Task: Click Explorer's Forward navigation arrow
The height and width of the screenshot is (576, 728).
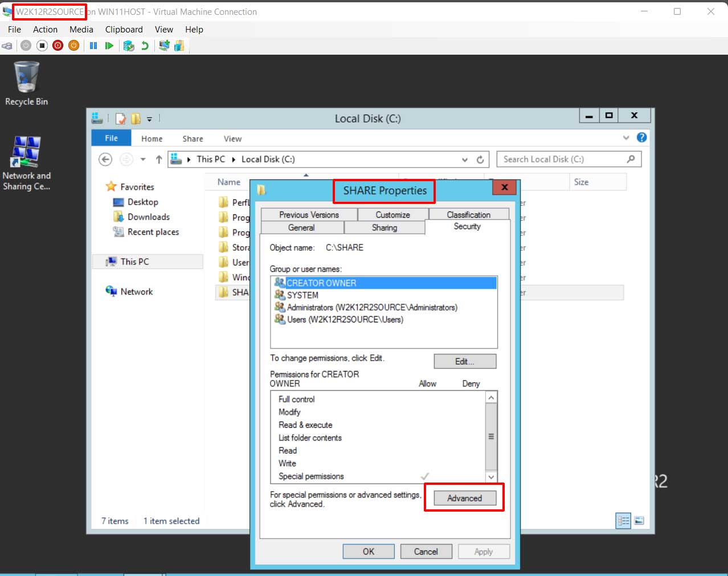Action: [126, 160]
